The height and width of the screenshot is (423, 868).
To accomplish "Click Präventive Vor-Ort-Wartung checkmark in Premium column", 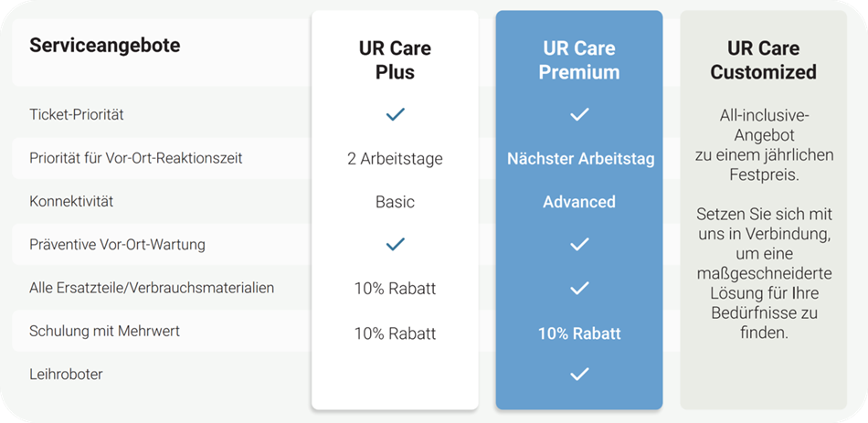I will click(x=579, y=244).
